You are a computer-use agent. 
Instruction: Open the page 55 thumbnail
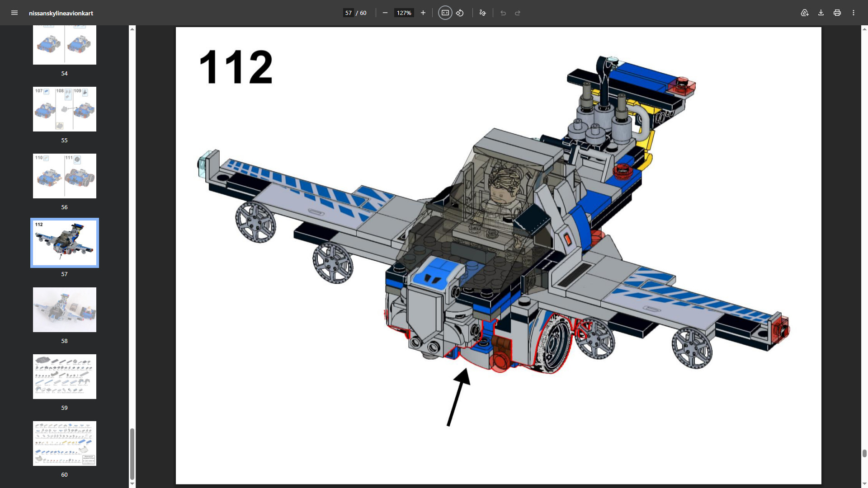(65, 109)
